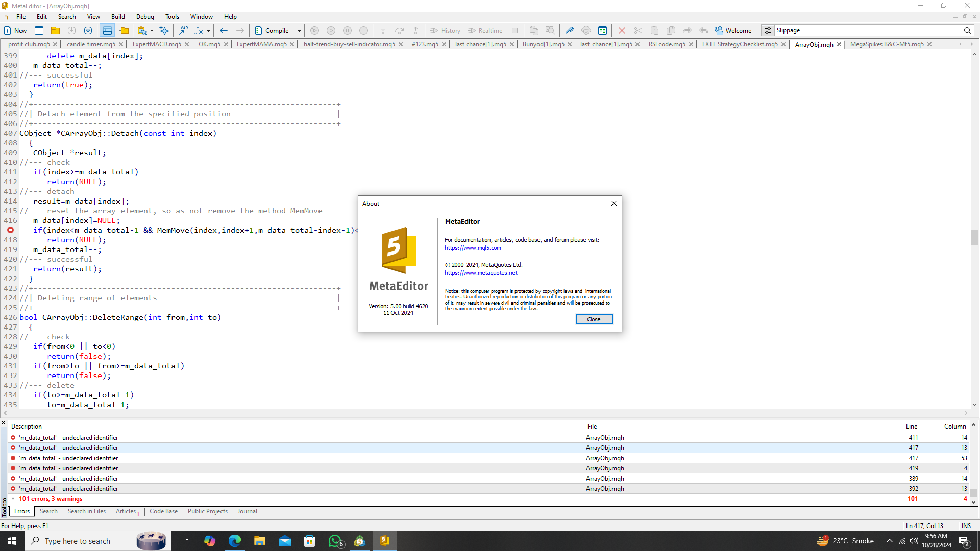Open the Debug menu
Image resolution: width=980 pixels, height=551 pixels.
(145, 17)
